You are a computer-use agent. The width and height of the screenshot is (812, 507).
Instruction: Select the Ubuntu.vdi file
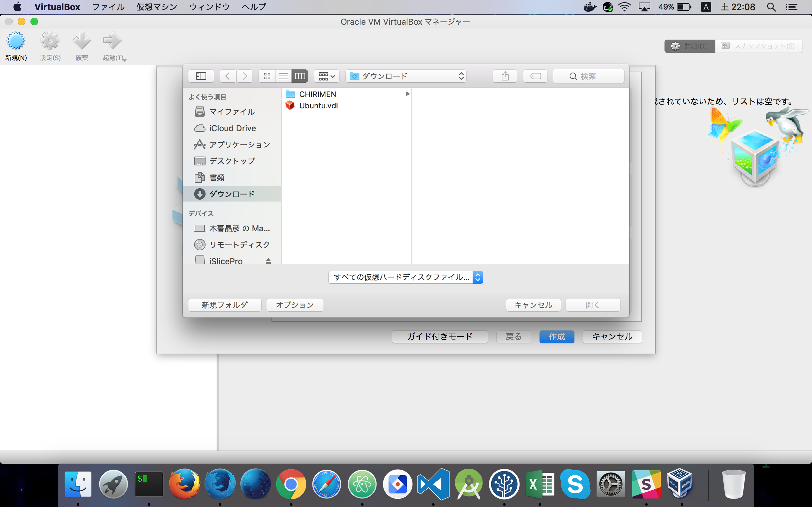coord(318,106)
